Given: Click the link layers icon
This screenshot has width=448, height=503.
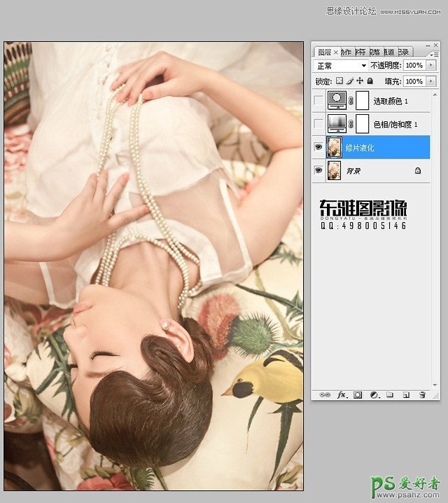Looking at the screenshot, I should [x=324, y=395].
